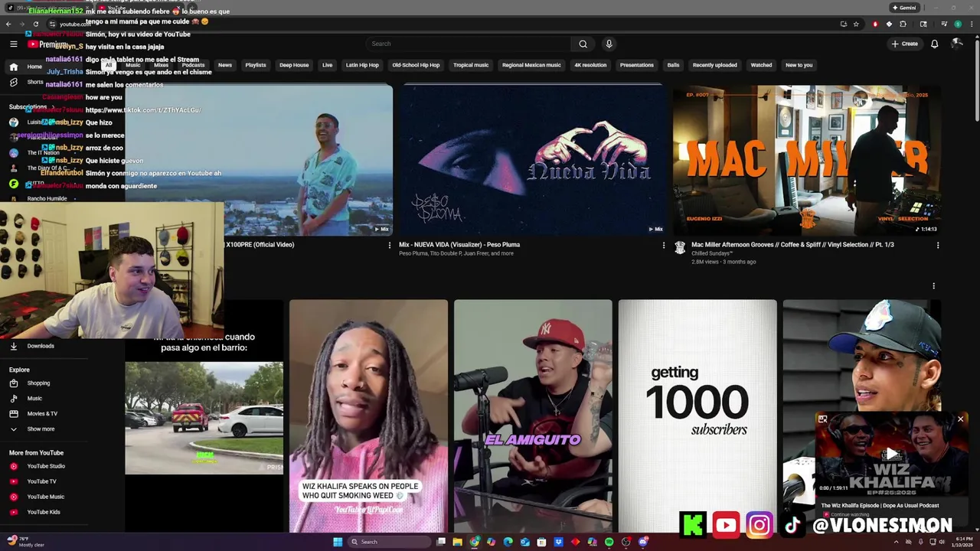Open the getting 1000 subscribers Short
980x551 pixels.
pos(697,416)
